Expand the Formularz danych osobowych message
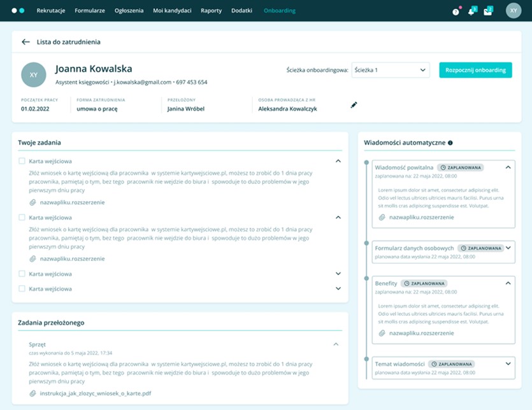This screenshot has height=410, width=532. pos(508,248)
